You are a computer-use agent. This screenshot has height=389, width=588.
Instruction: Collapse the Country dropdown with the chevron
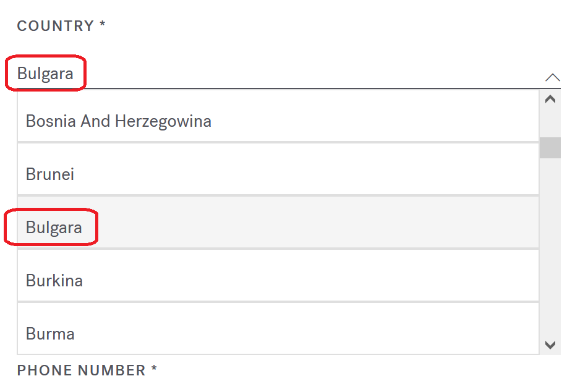(552, 77)
